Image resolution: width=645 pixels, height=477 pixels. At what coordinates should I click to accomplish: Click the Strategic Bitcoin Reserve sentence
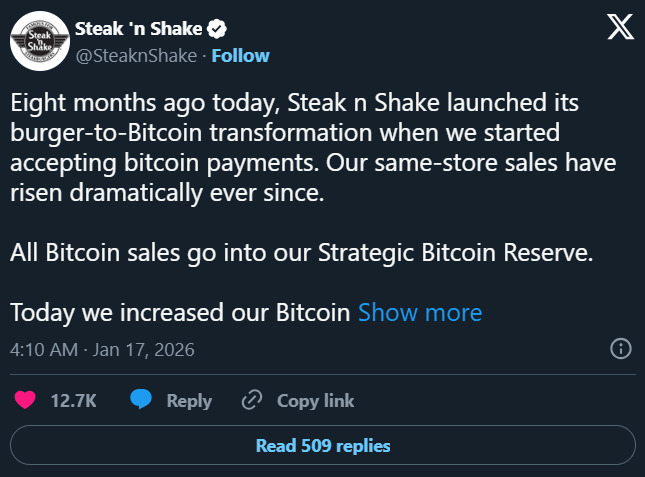[301, 253]
